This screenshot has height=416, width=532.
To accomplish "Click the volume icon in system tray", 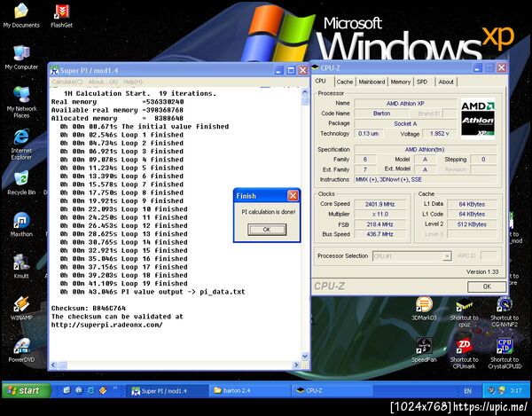I will pyautogui.click(x=491, y=390).
